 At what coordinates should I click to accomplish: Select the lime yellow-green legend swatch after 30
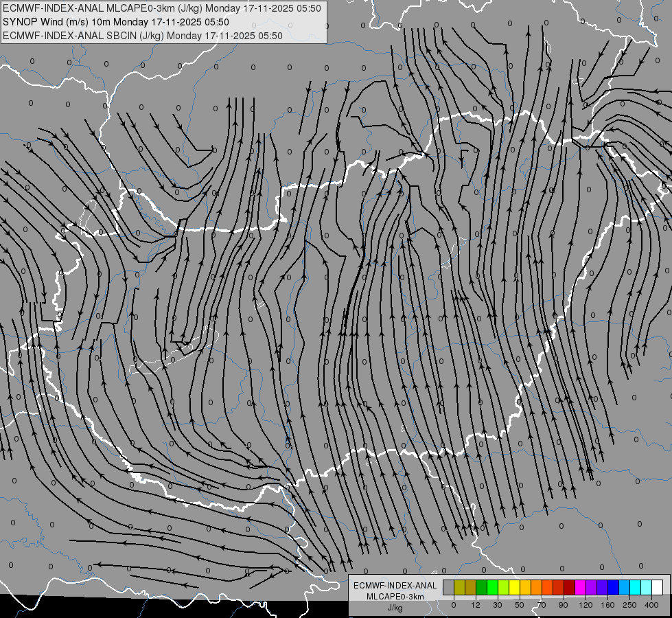pyautogui.click(x=504, y=587)
